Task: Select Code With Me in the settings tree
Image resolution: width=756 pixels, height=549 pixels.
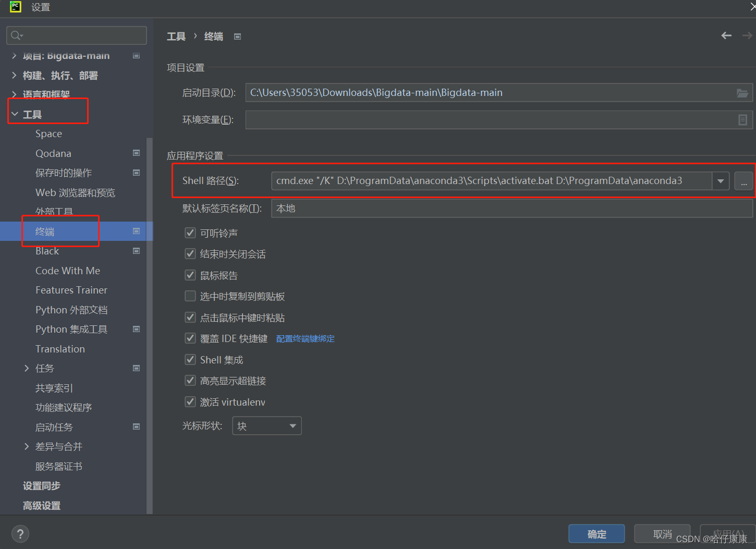Action: [x=68, y=271]
